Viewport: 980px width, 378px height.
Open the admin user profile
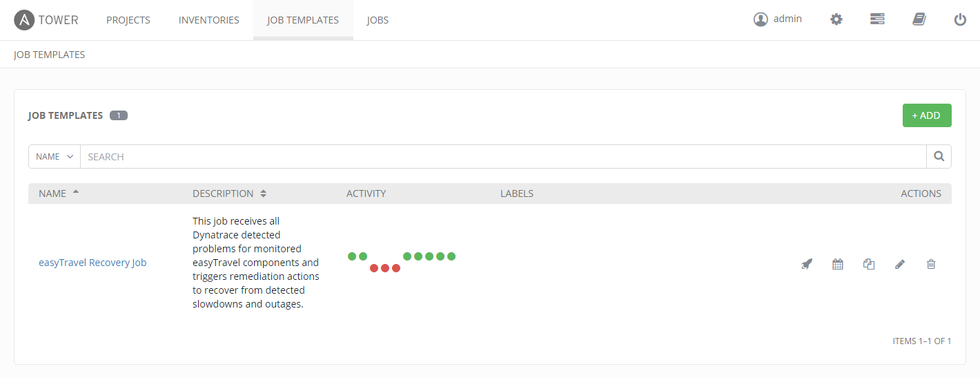778,19
